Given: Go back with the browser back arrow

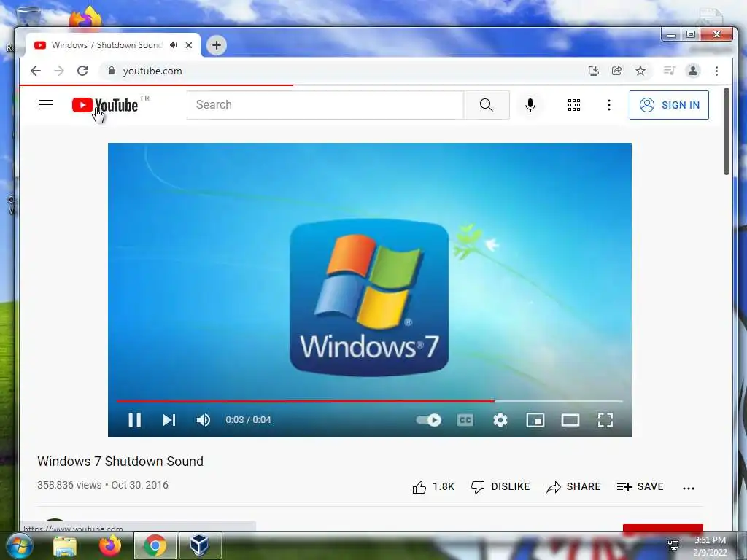Looking at the screenshot, I should (x=36, y=71).
